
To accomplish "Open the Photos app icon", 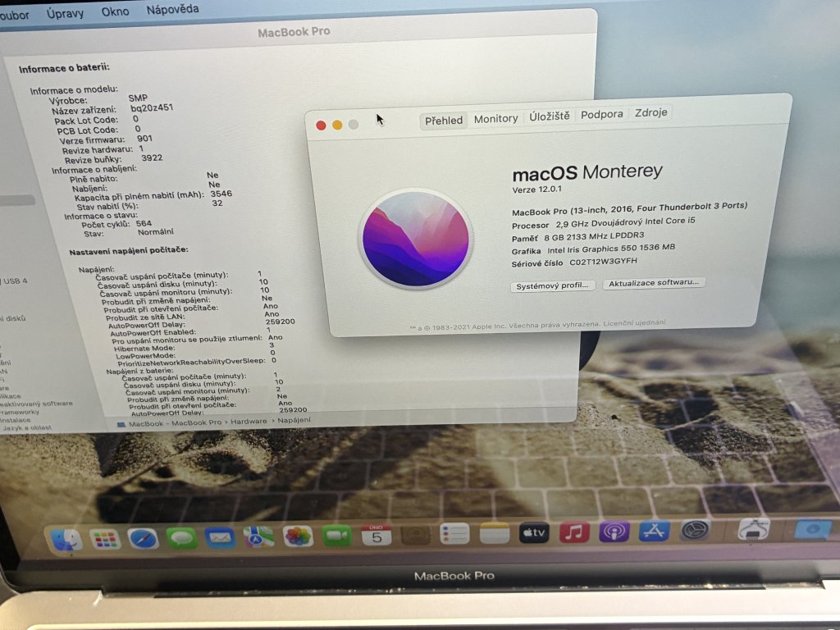I will coord(298,536).
